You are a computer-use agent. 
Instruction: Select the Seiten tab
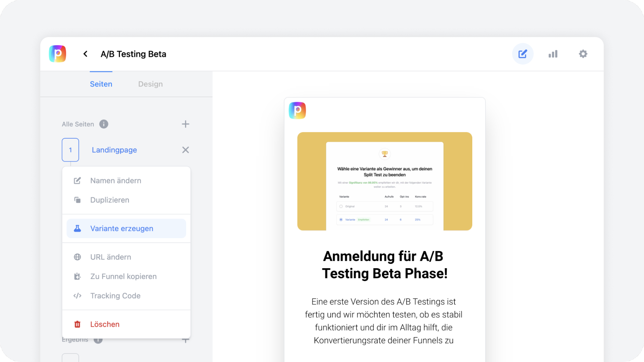101,84
